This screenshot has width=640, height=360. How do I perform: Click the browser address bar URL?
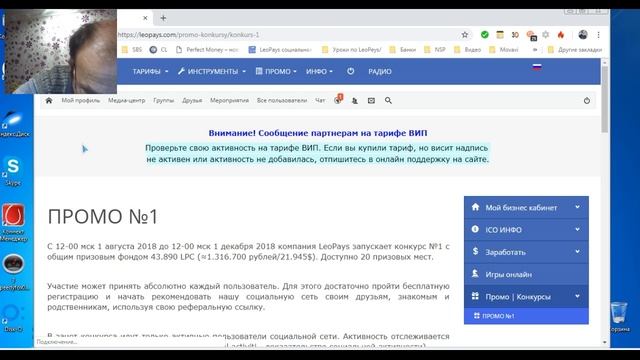pyautogui.click(x=189, y=35)
